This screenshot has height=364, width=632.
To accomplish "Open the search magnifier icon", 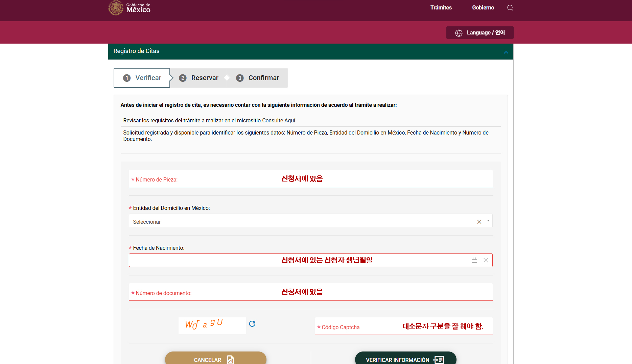I will pos(510,8).
